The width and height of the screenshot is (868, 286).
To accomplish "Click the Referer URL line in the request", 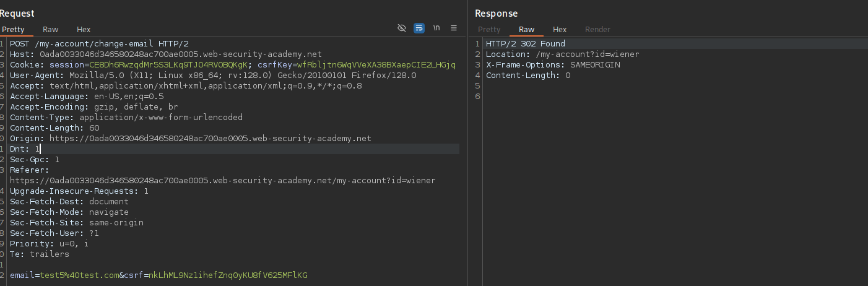I will click(223, 181).
